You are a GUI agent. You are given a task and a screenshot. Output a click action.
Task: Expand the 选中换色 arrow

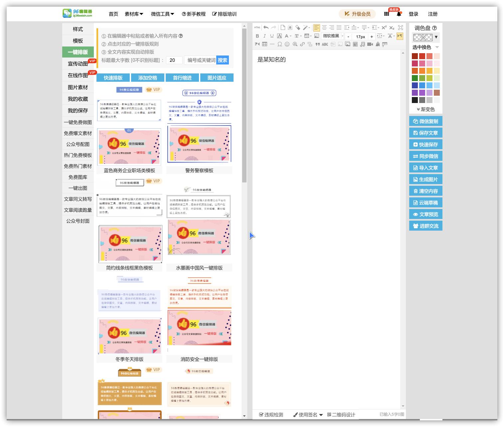point(437,47)
